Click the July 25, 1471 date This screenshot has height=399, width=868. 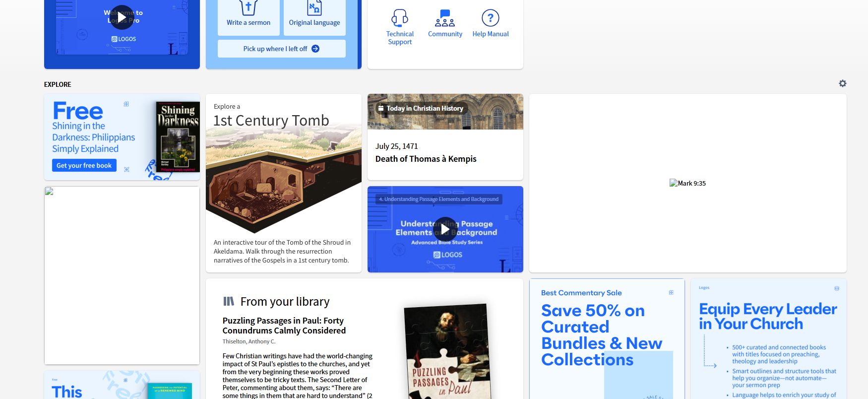point(397,146)
